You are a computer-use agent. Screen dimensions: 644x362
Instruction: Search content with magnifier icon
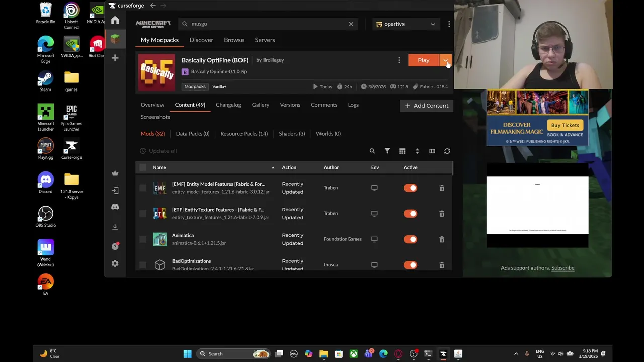point(372,151)
